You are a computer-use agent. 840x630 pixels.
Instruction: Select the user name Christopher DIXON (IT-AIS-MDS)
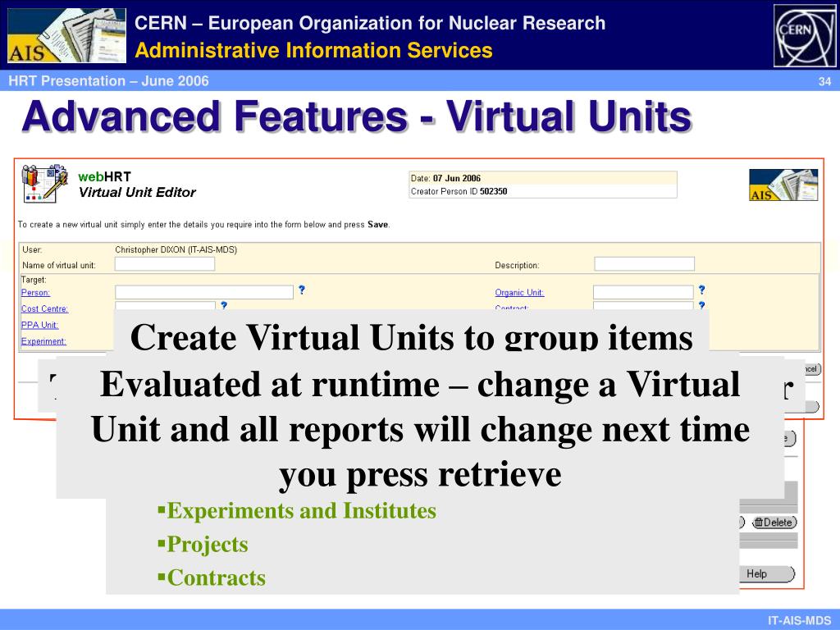click(x=176, y=249)
